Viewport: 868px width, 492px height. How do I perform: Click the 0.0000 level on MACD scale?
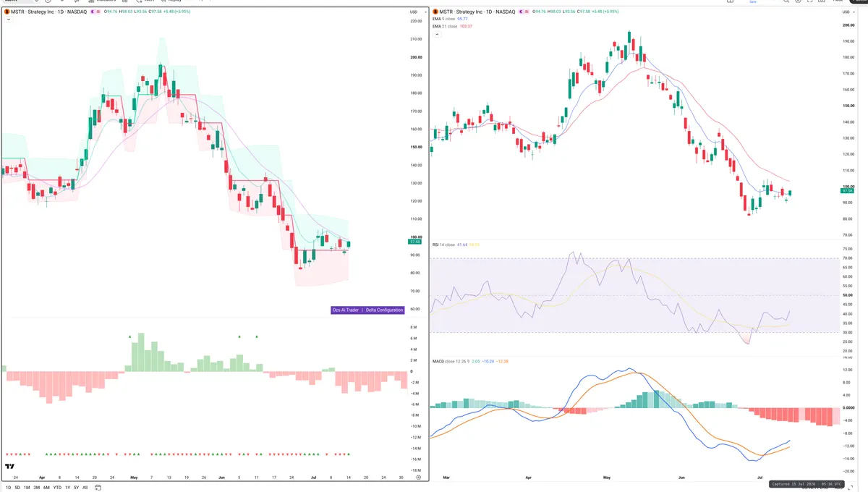coord(849,407)
